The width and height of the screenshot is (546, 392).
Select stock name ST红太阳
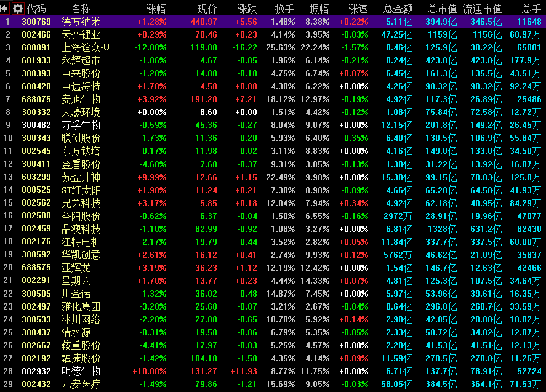point(81,190)
